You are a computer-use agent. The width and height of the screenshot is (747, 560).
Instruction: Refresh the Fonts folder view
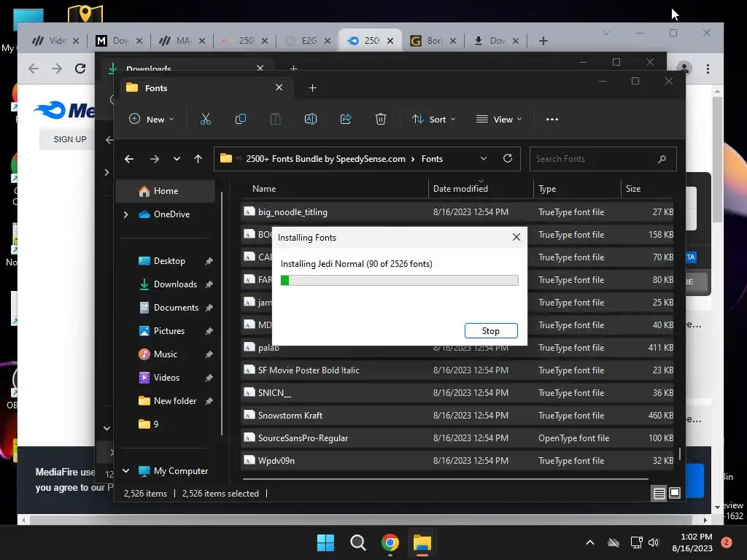508,158
